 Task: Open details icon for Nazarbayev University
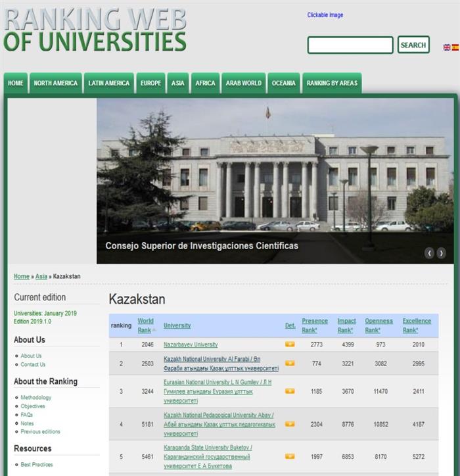coord(290,345)
